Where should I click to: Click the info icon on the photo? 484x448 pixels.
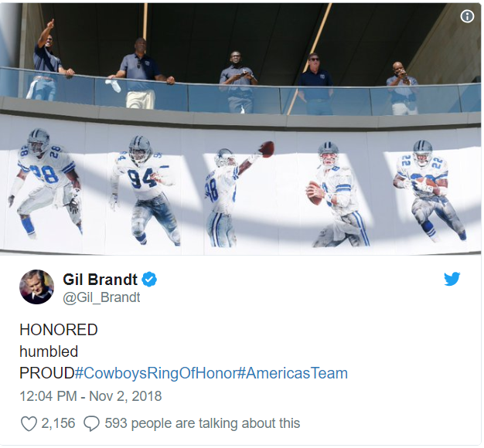(x=467, y=16)
